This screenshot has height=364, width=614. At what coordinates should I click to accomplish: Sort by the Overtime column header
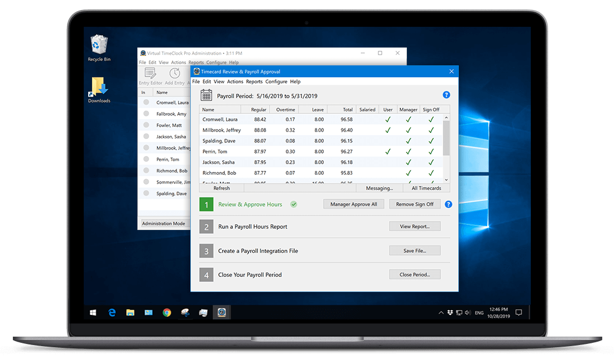285,110
